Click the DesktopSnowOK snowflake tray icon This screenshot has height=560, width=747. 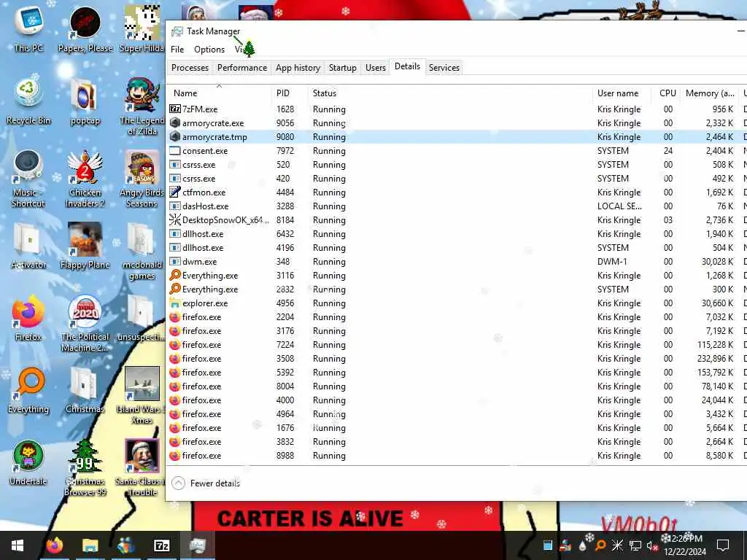coord(617,545)
